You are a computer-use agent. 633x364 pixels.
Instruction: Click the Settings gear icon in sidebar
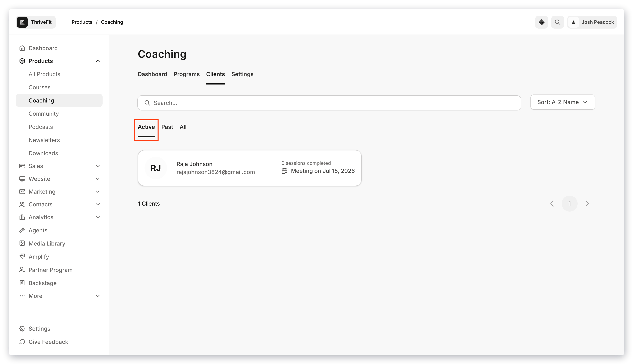click(x=22, y=328)
